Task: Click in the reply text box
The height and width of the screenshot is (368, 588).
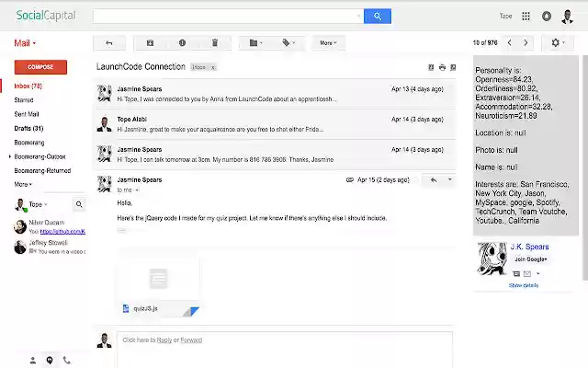Action: (285, 350)
